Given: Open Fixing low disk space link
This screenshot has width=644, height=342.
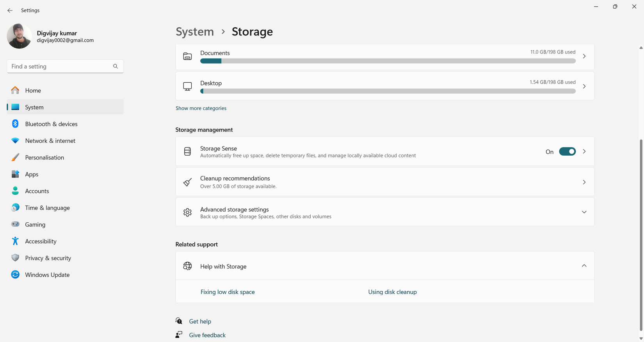Looking at the screenshot, I should (x=228, y=292).
